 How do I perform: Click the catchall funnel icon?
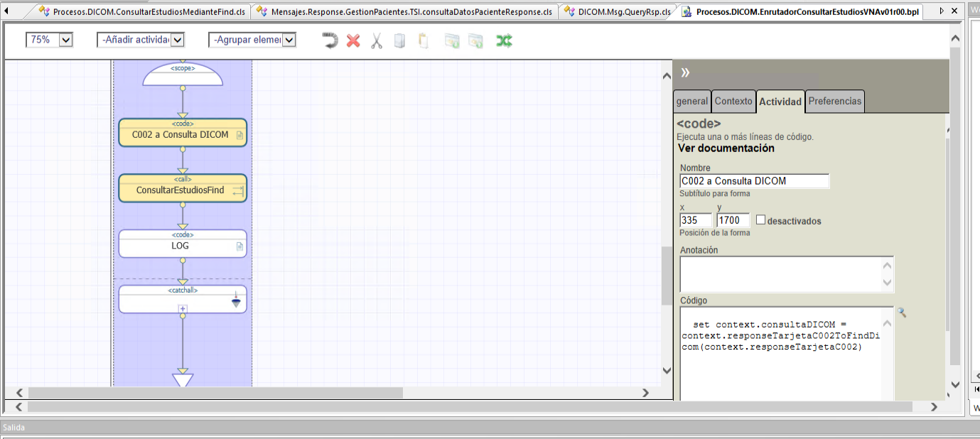coord(236,300)
